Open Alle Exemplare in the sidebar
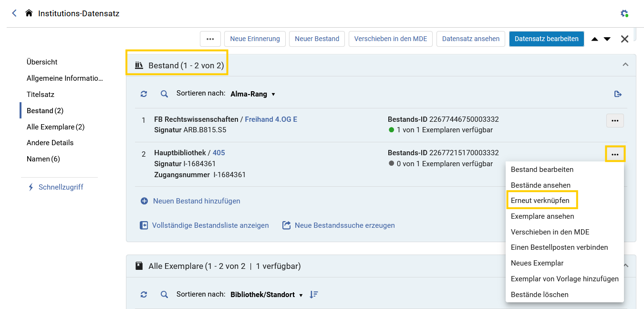644x309 pixels. click(x=55, y=127)
